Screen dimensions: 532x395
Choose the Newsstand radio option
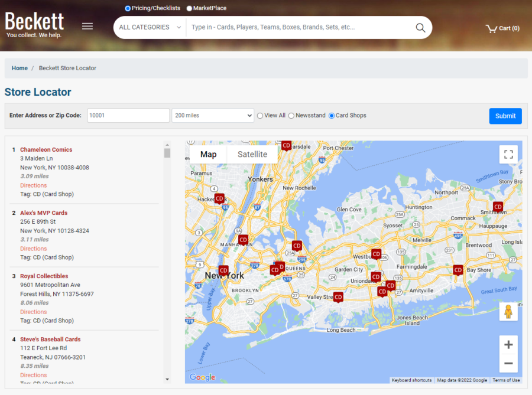[291, 116]
